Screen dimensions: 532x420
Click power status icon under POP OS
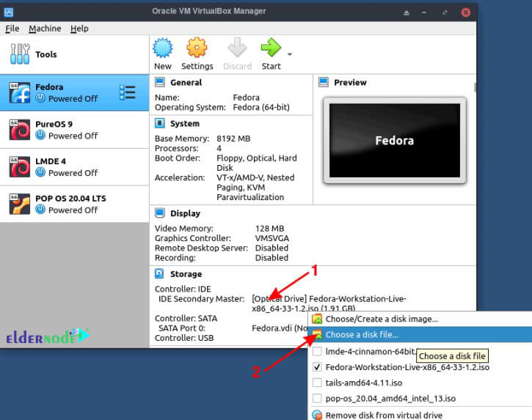tap(40, 209)
